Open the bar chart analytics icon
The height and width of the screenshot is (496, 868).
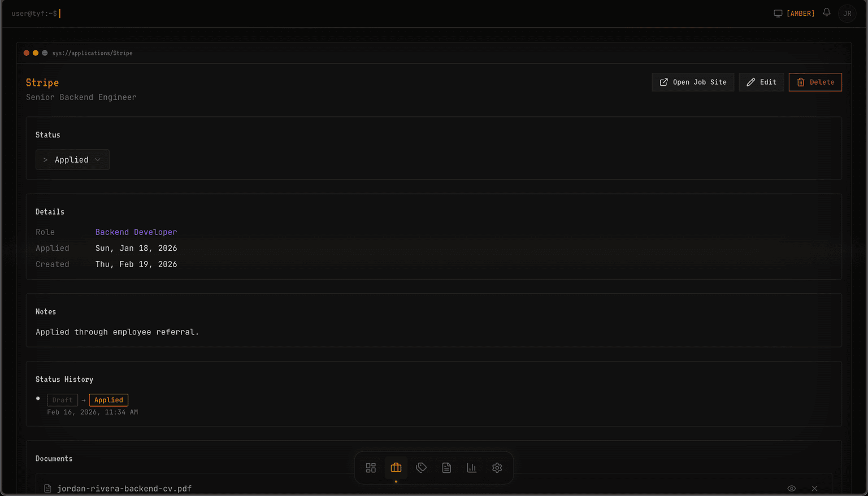click(472, 468)
